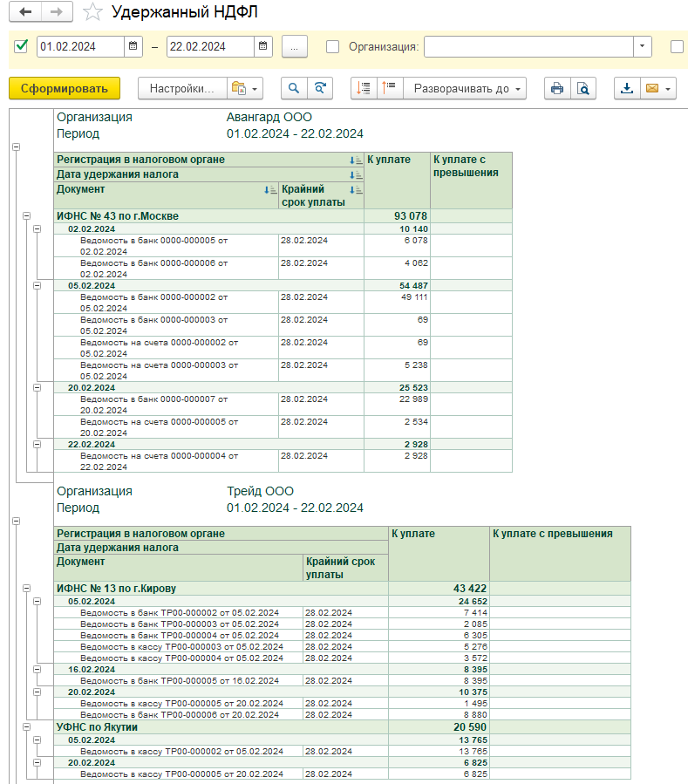Collapse the 05.02.2024 group under ИФНС № 43
Viewport: 688px width, 784px height.
(37, 285)
